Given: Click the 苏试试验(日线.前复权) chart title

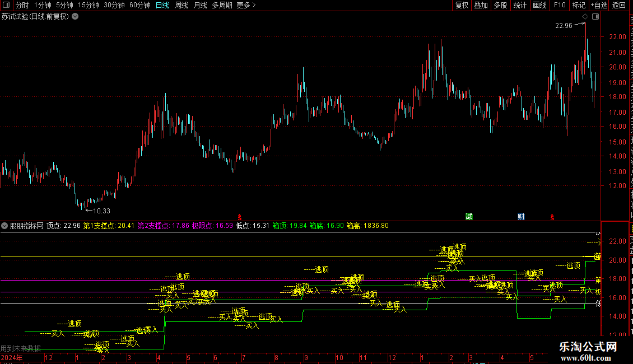Looking at the screenshot, I should coord(35,17).
